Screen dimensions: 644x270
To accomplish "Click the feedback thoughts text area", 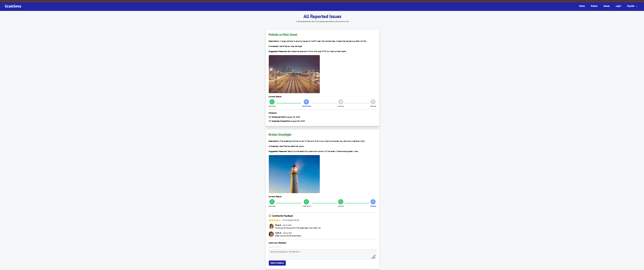I will 323,254.
